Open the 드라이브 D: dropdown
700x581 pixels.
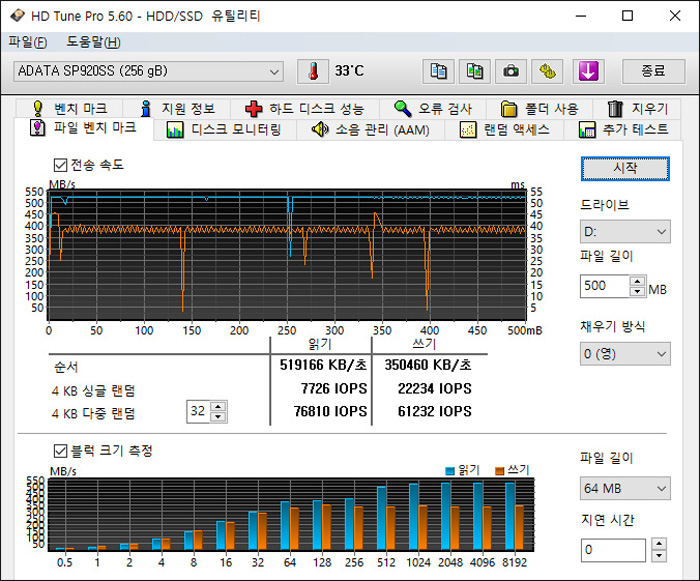pyautogui.click(x=625, y=232)
